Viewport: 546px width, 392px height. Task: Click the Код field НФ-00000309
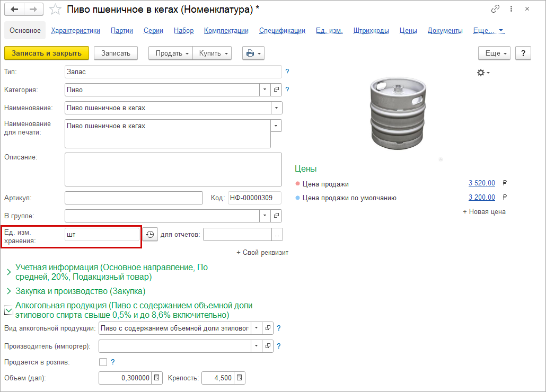[x=254, y=198]
